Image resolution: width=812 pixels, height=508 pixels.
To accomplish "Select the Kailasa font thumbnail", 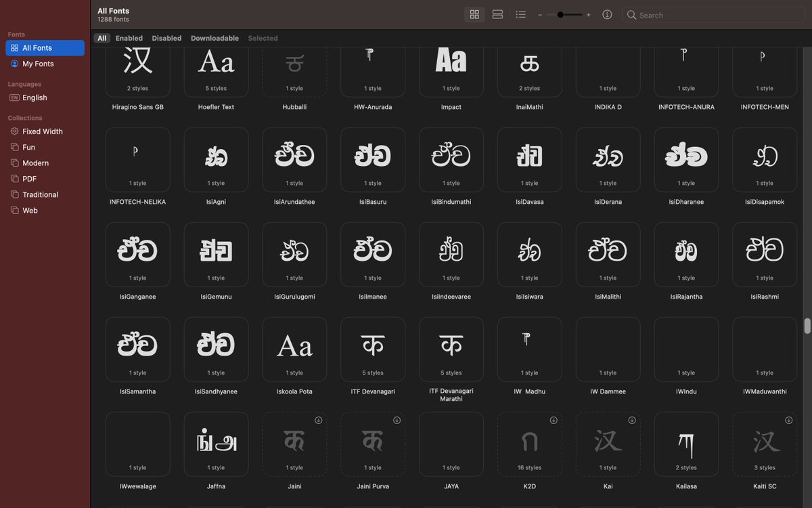I will click(687, 444).
